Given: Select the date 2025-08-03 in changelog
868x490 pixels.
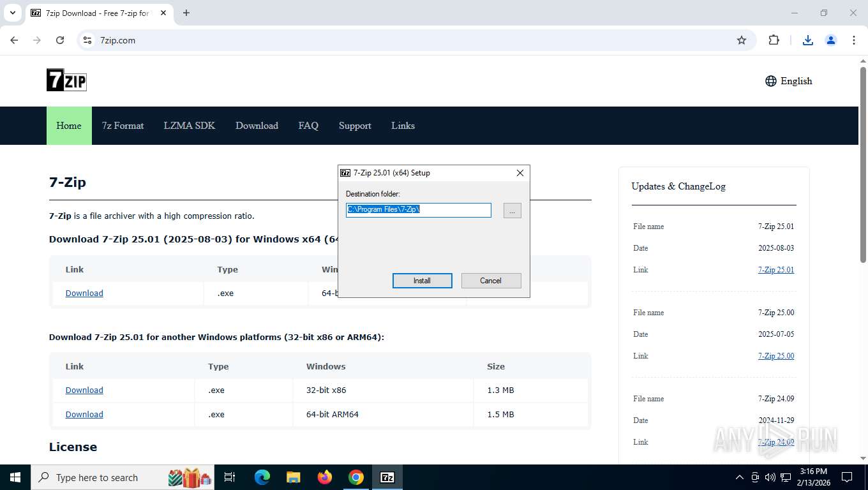Looking at the screenshot, I should (x=776, y=248).
